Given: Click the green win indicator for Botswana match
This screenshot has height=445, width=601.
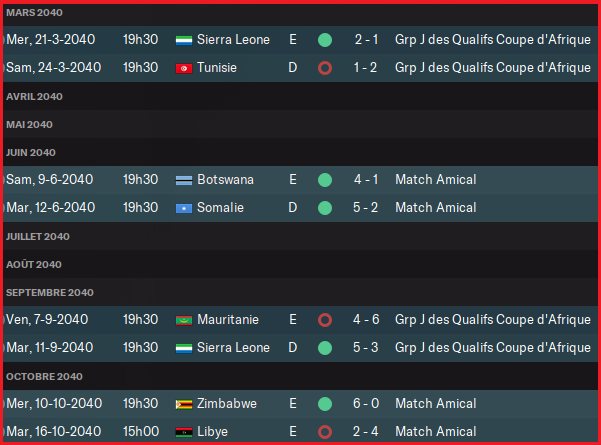Looking at the screenshot, I should coord(324,180).
